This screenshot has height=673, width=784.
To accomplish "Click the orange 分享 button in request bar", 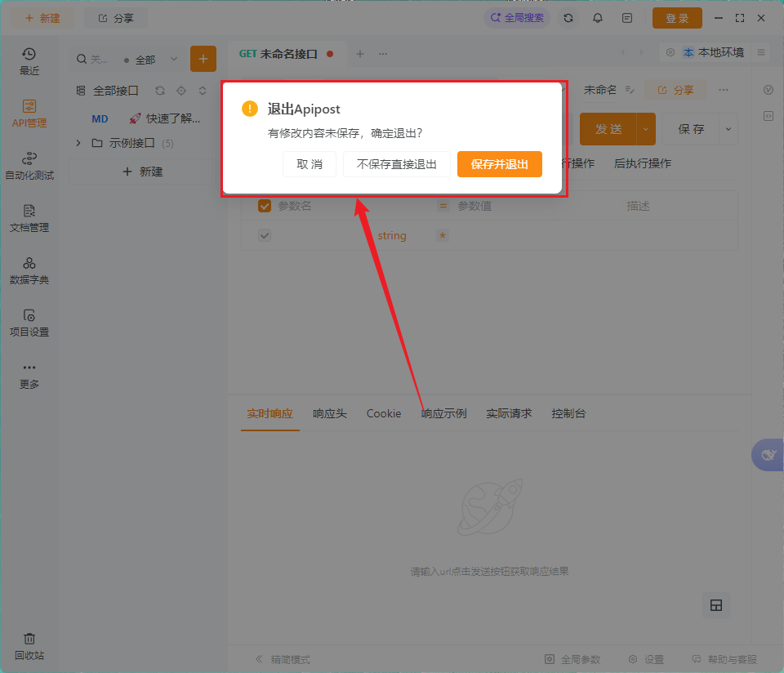I will tap(675, 90).
